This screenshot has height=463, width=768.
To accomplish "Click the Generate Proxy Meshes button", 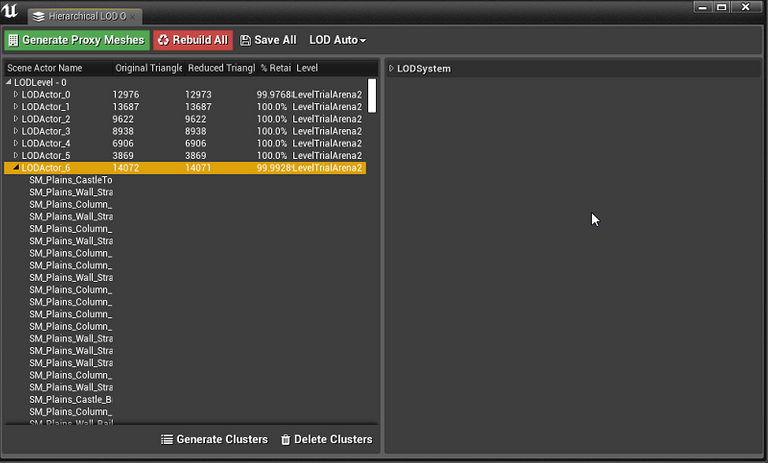I will point(76,40).
